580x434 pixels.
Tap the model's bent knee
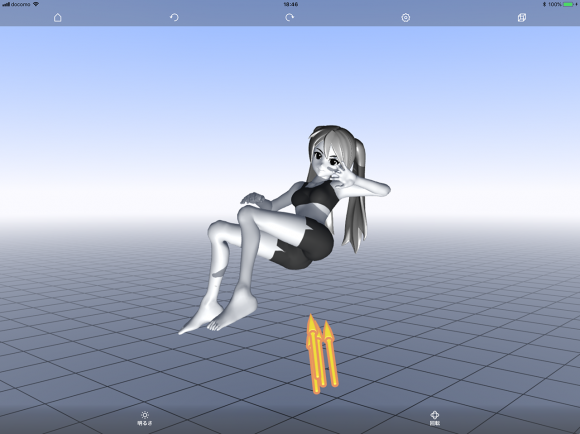click(x=248, y=216)
